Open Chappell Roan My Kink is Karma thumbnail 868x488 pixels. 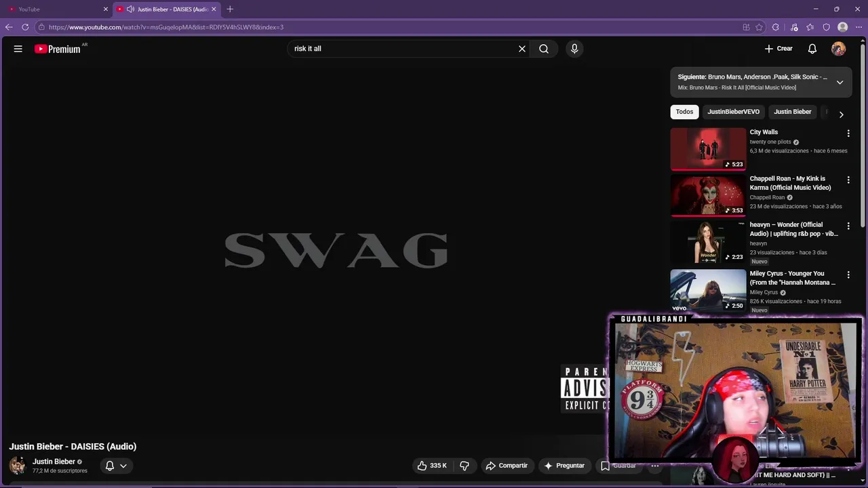tap(708, 195)
